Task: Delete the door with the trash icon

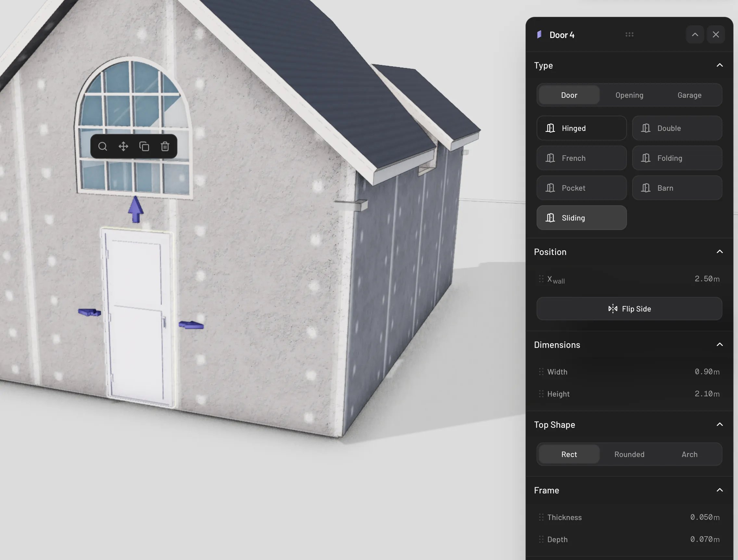Action: tap(165, 146)
